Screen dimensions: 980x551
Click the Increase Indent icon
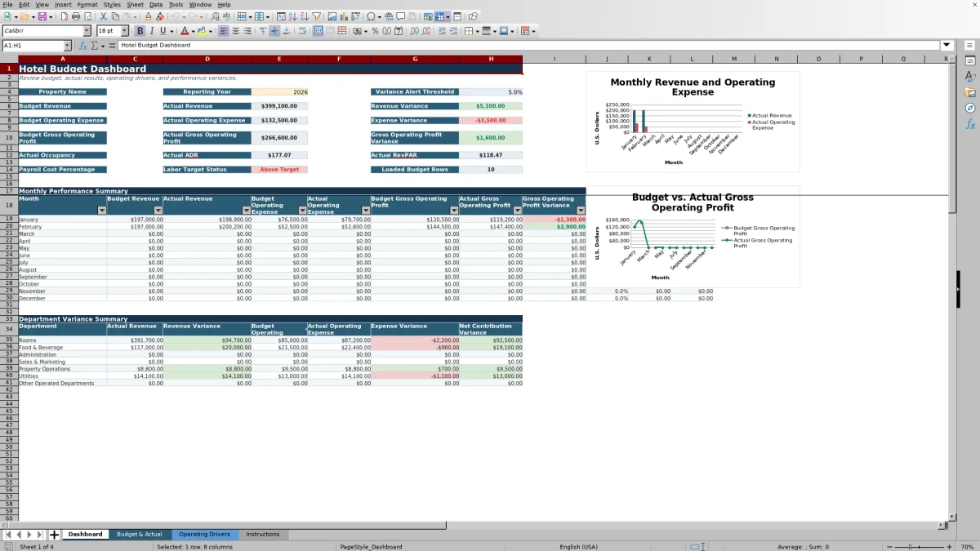pos(442,31)
